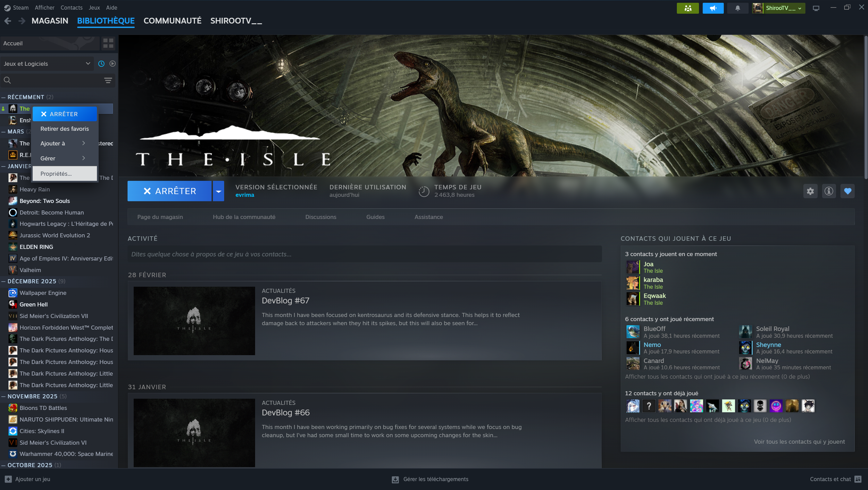Open DevBlog #67 thumbnail

click(194, 321)
